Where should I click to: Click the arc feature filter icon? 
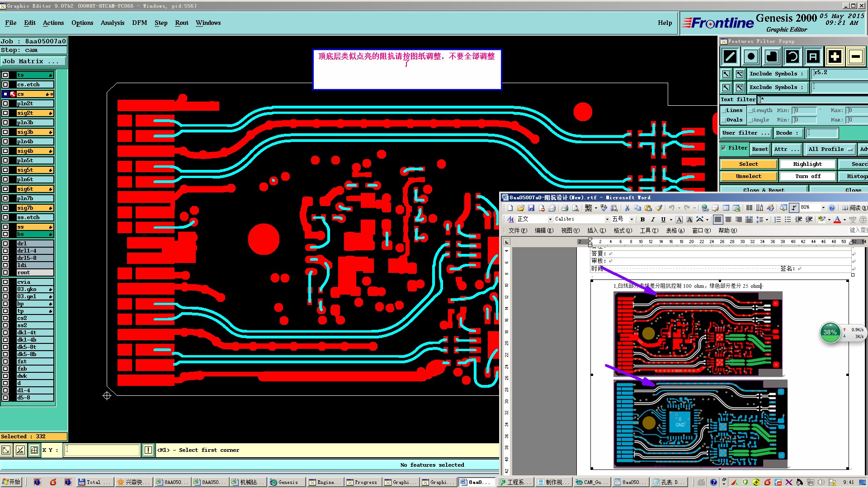pos(793,56)
